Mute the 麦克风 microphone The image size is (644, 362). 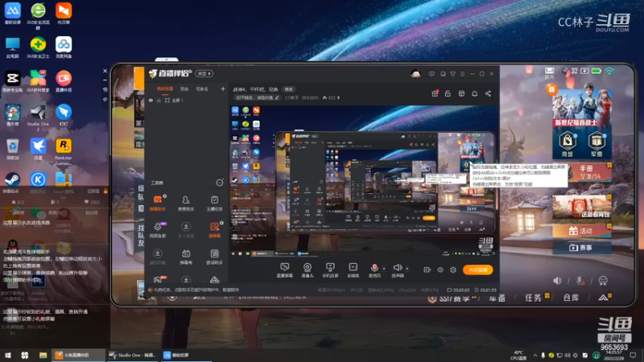(x=374, y=270)
